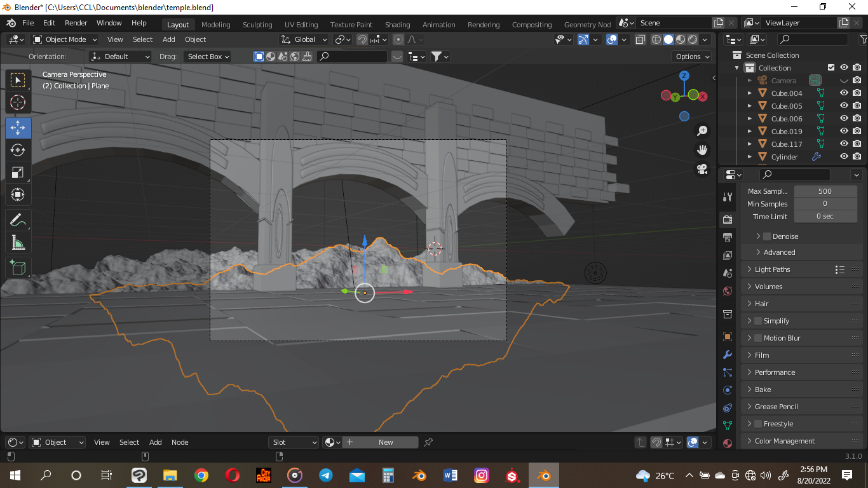
Task: Pick the Scale tool
Action: (x=18, y=172)
